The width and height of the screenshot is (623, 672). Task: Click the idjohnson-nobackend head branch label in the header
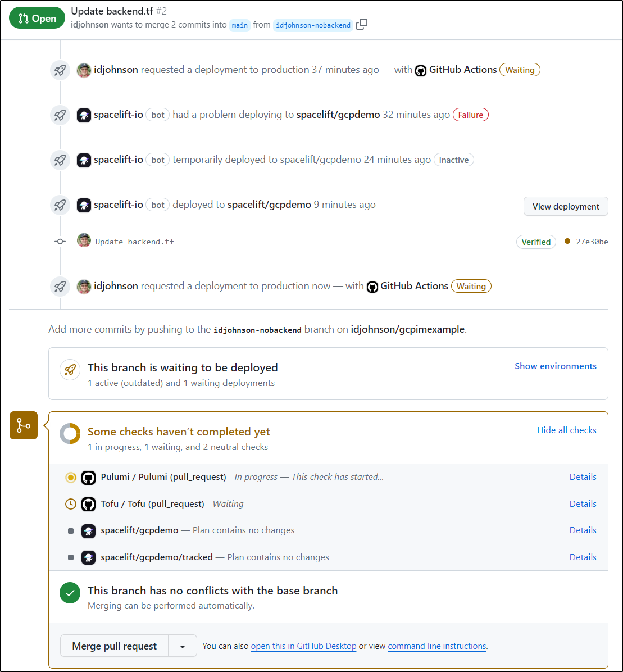click(313, 25)
